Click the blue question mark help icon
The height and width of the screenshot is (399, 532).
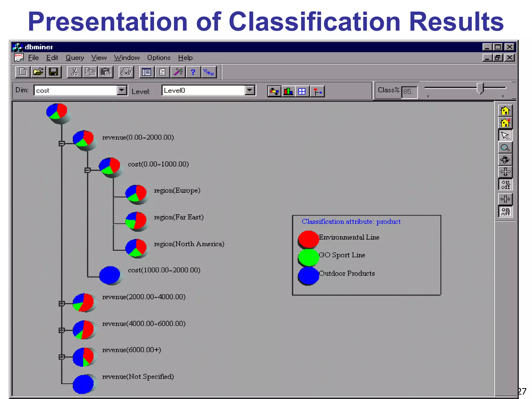193,72
